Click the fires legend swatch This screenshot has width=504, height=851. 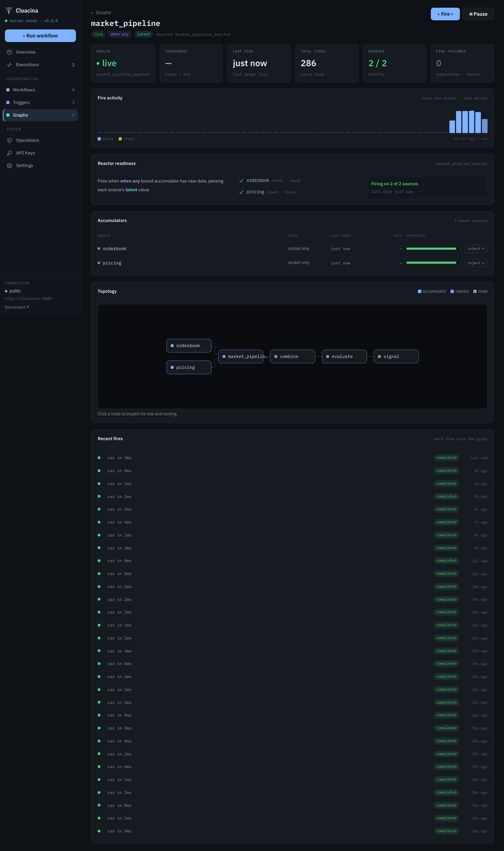click(x=99, y=139)
